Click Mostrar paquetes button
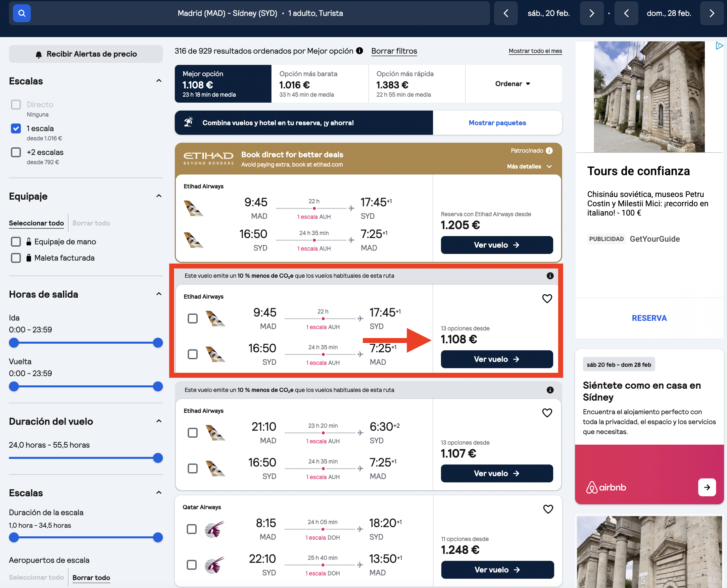 pos(497,122)
